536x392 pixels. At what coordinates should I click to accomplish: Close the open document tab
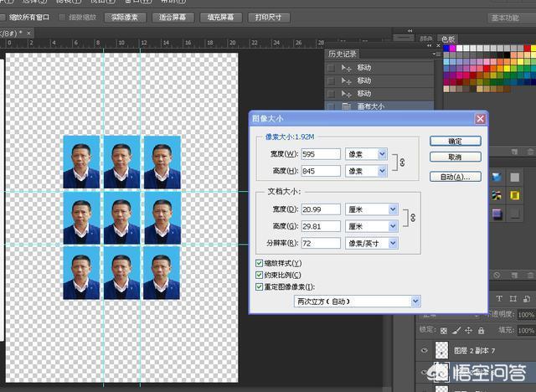[28, 34]
